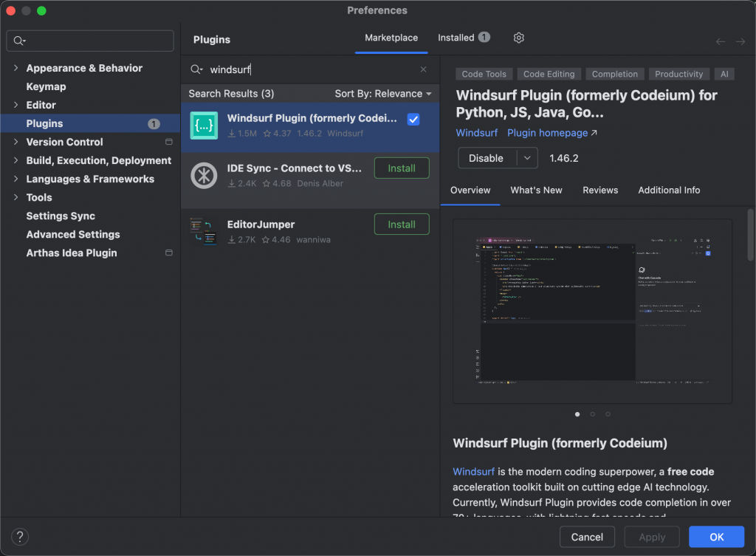Click the plugin search magnifier icon
This screenshot has height=556, width=756.
[196, 69]
